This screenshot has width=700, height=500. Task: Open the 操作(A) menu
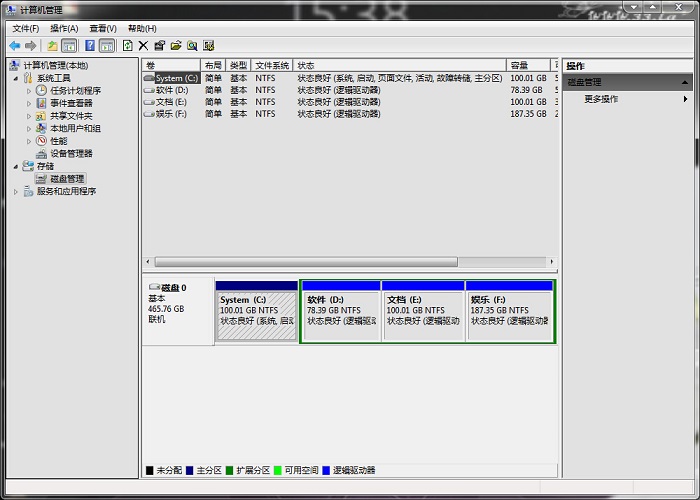coord(64,28)
